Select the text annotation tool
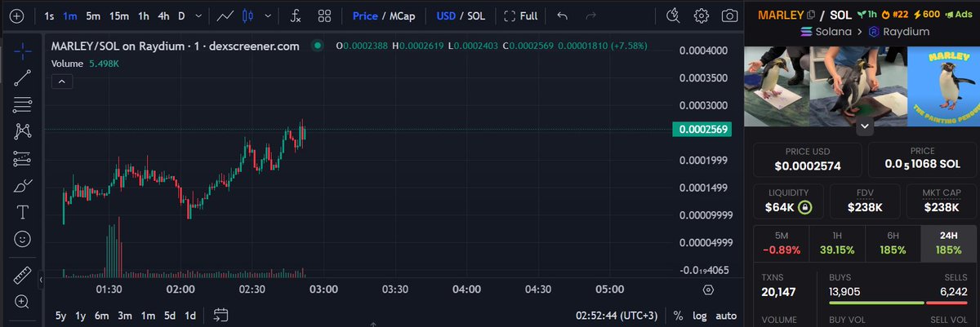The image size is (980, 327). (23, 213)
